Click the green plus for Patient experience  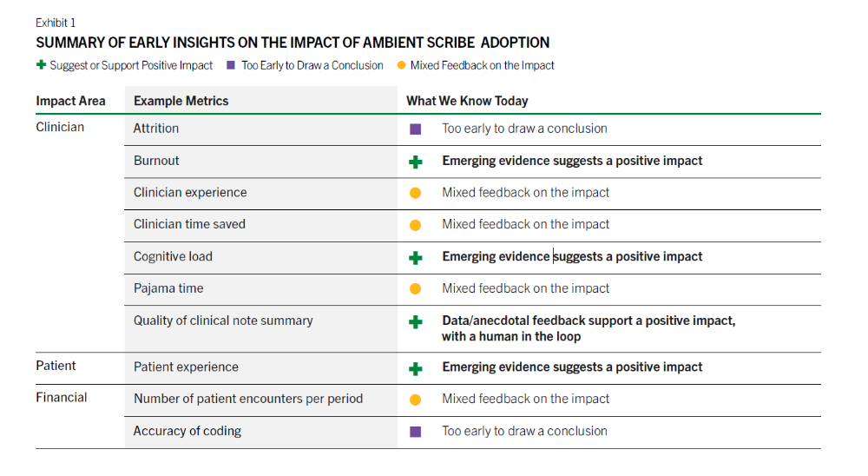pos(416,368)
